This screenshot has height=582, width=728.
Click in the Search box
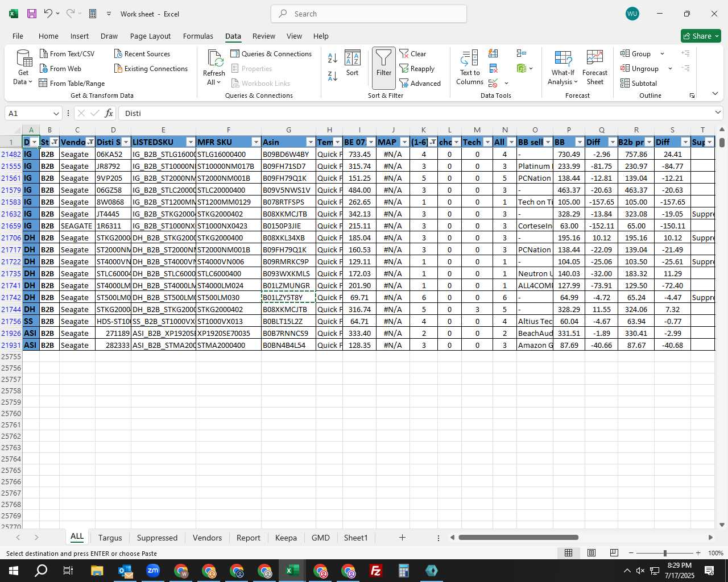(x=369, y=14)
